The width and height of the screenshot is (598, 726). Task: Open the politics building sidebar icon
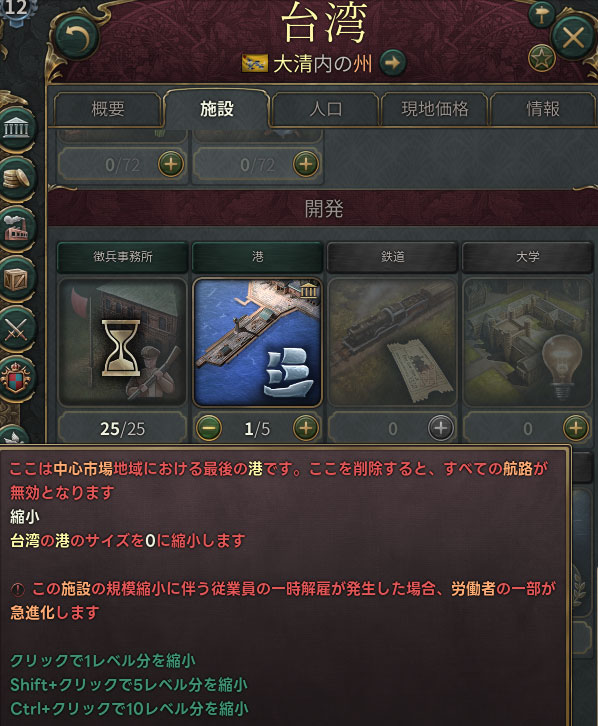coord(17,128)
